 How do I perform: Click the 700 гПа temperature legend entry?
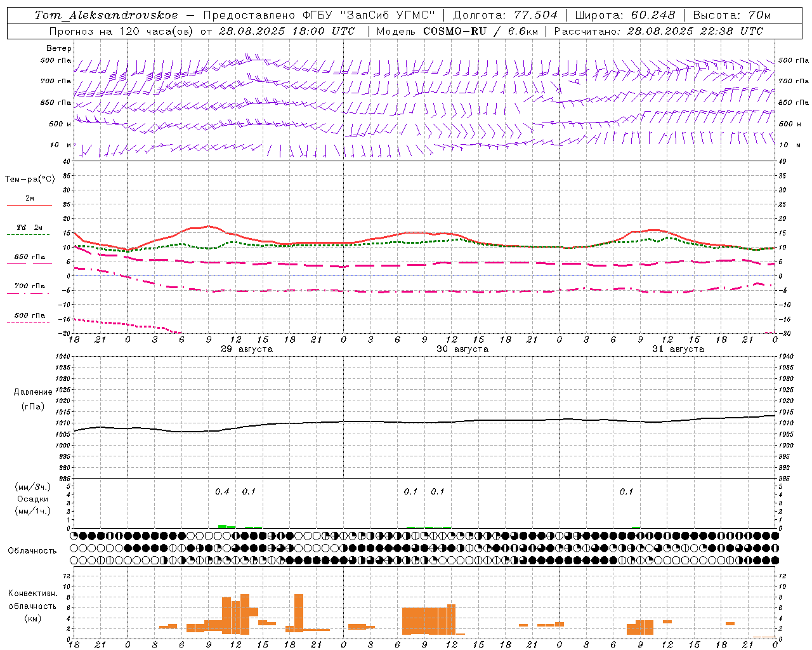point(30,286)
